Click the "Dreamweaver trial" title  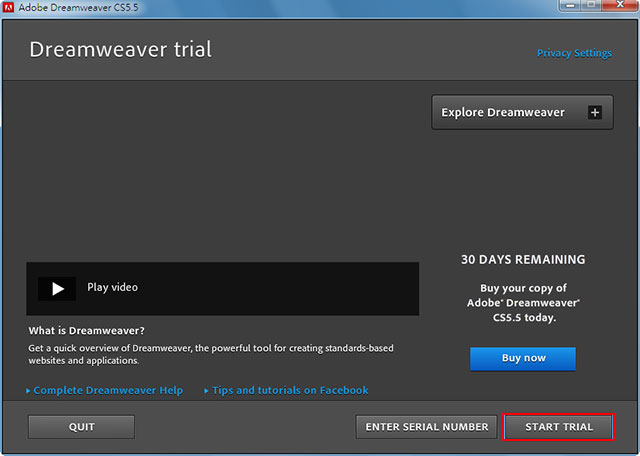[x=120, y=49]
